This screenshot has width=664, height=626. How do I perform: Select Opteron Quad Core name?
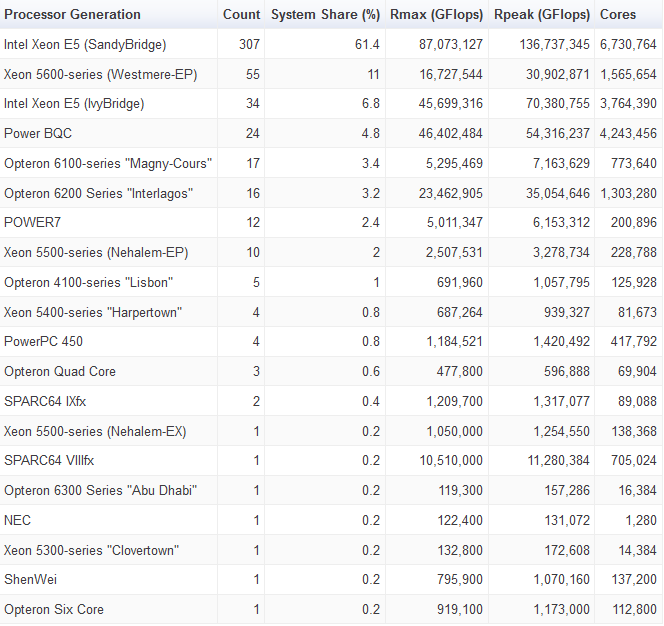pos(60,371)
